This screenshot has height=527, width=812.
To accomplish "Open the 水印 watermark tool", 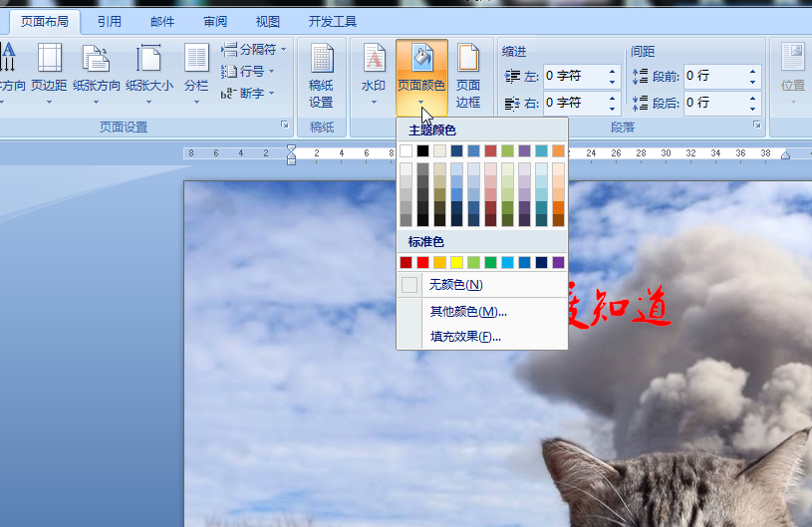I will (x=374, y=72).
